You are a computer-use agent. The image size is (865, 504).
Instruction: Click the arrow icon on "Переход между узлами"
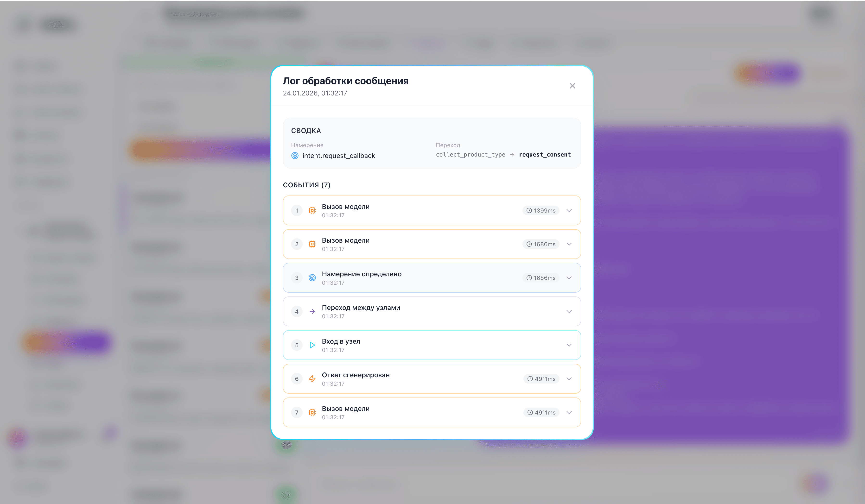[x=312, y=311]
